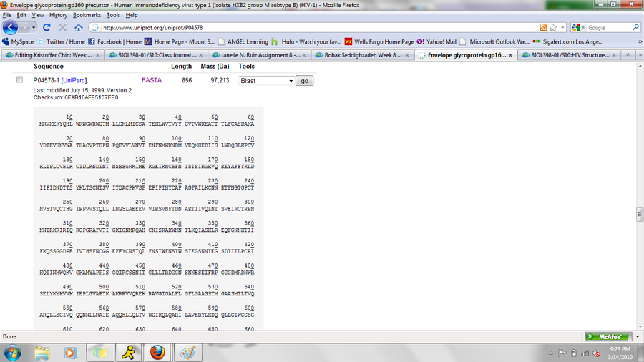Expand the Tools dropdown showing Blast
The width and height of the screenshot is (644, 362).
click(267, 81)
